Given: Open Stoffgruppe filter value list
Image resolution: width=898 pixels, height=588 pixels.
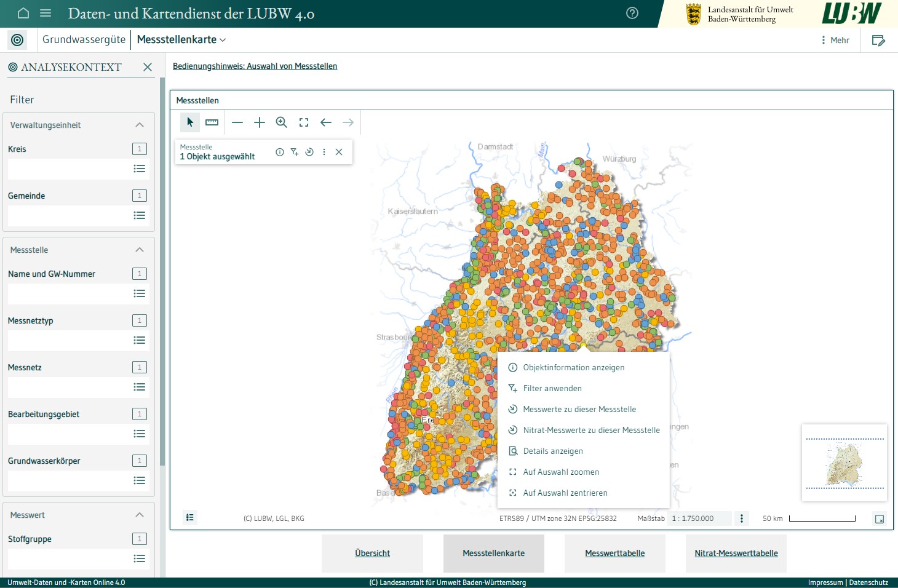Looking at the screenshot, I should point(140,558).
